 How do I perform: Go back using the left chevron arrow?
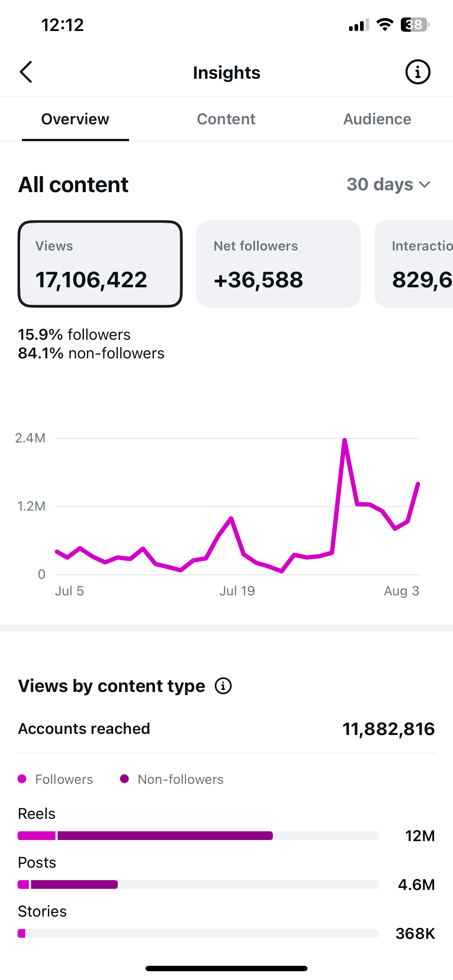click(x=26, y=72)
